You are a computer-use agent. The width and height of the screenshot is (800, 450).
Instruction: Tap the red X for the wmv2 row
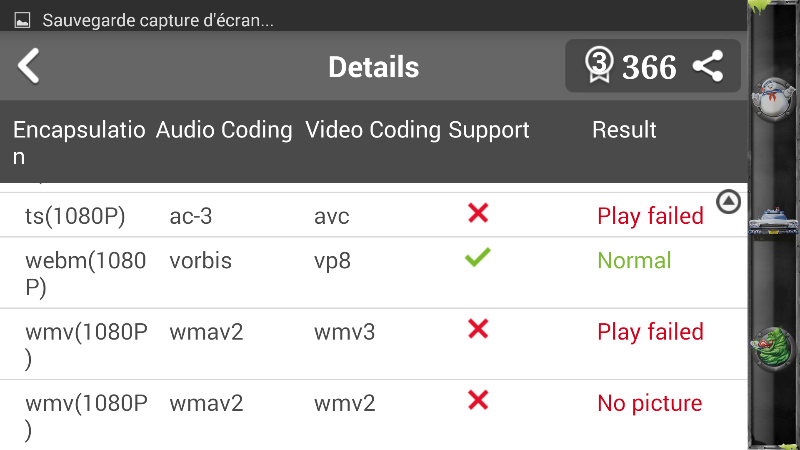point(478,401)
